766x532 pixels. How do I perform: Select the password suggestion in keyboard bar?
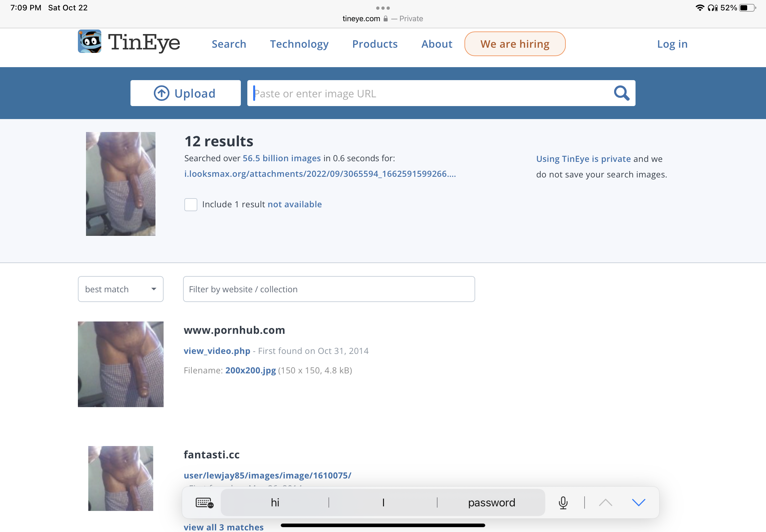[491, 503]
